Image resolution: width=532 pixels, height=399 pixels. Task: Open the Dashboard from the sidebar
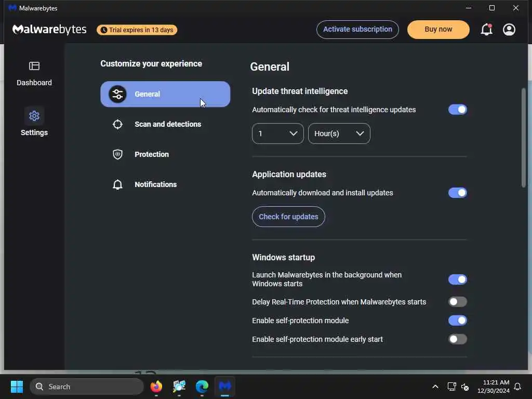[x=34, y=74]
